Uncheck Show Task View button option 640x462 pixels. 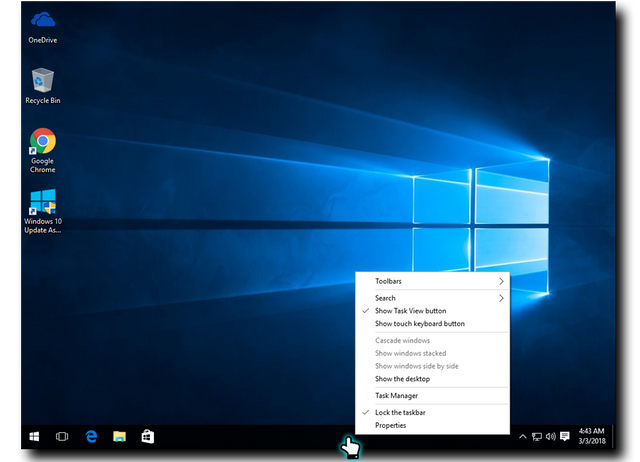point(410,311)
